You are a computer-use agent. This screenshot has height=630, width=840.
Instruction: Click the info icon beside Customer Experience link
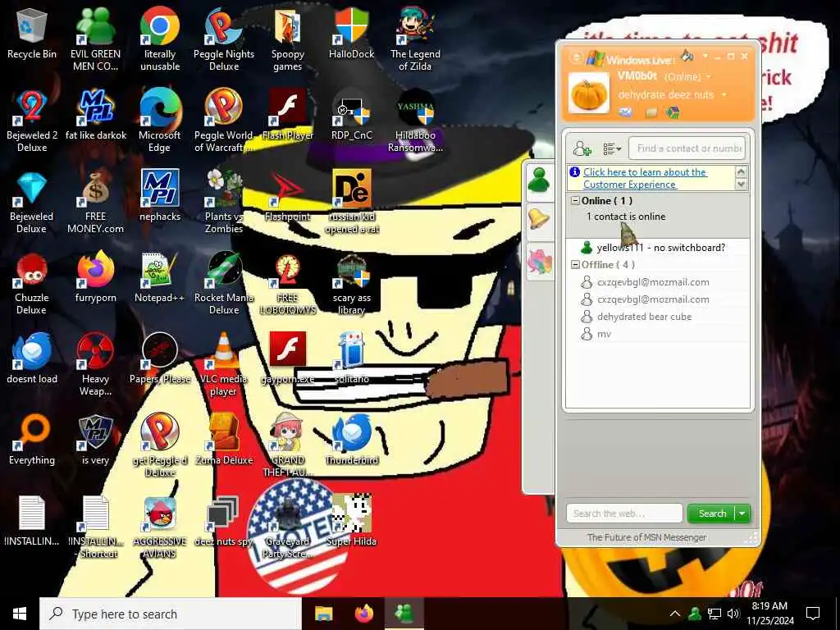[x=575, y=172]
